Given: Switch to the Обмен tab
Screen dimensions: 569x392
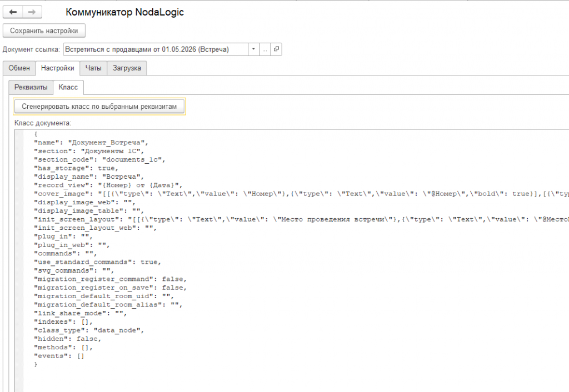Looking at the screenshot, I should tap(19, 68).
